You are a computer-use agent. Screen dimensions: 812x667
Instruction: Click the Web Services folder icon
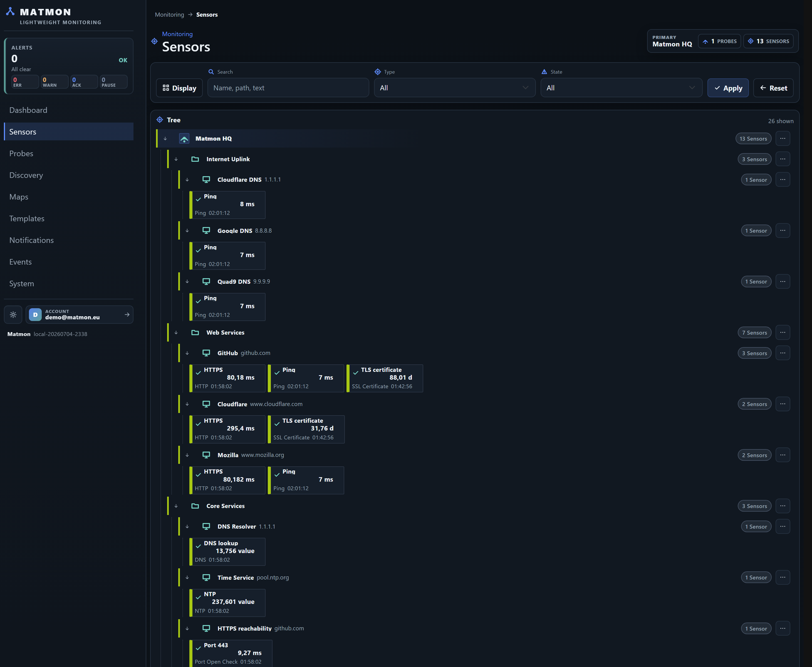(195, 333)
